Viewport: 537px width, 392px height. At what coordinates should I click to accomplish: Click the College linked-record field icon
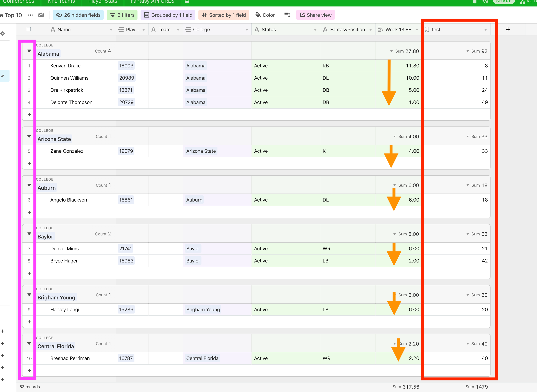pos(188,29)
